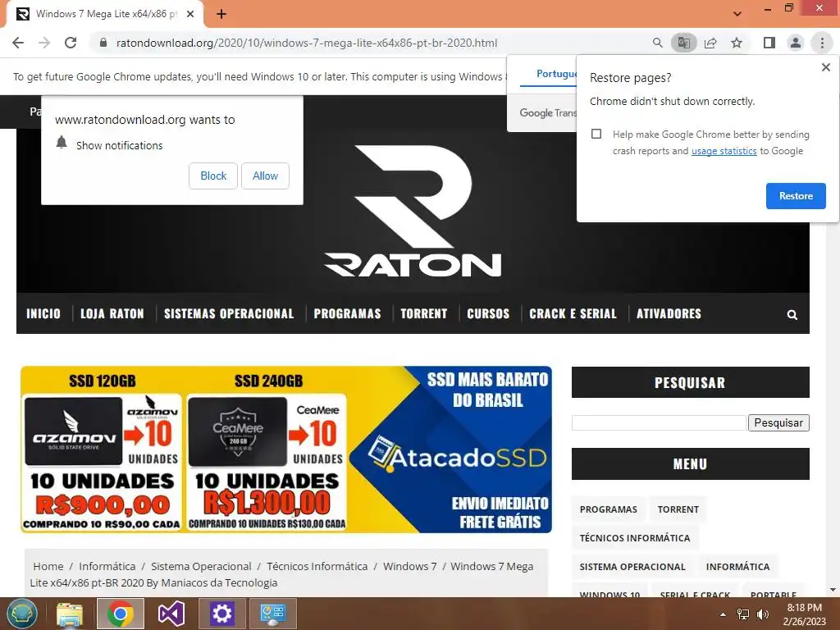Enable crash reports checkbox

coord(596,134)
